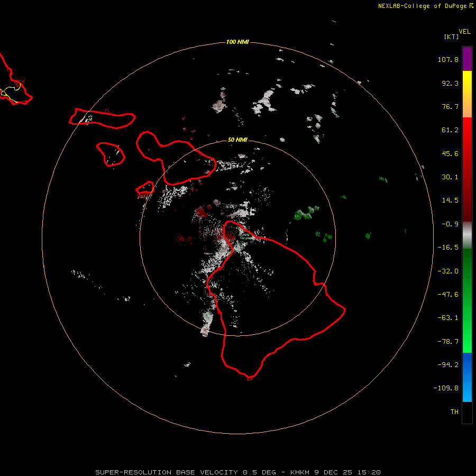Click the -78.7 velocity scale value
This screenshot has height=476, width=476.
448,342
